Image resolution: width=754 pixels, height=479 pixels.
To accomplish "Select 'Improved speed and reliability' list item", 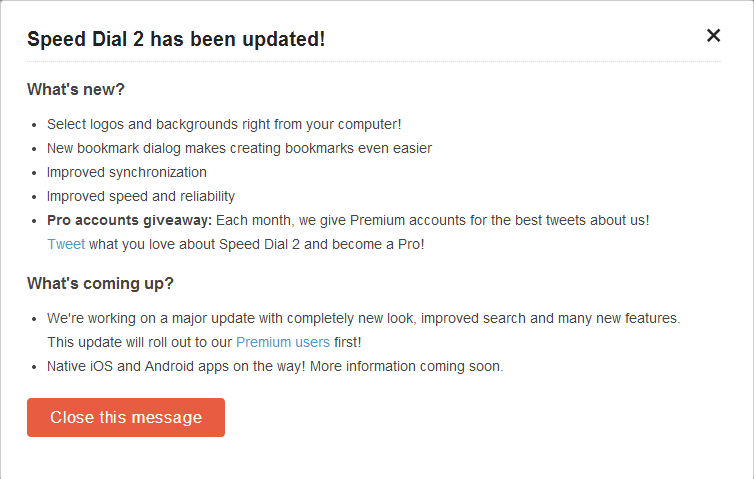I will click(141, 196).
